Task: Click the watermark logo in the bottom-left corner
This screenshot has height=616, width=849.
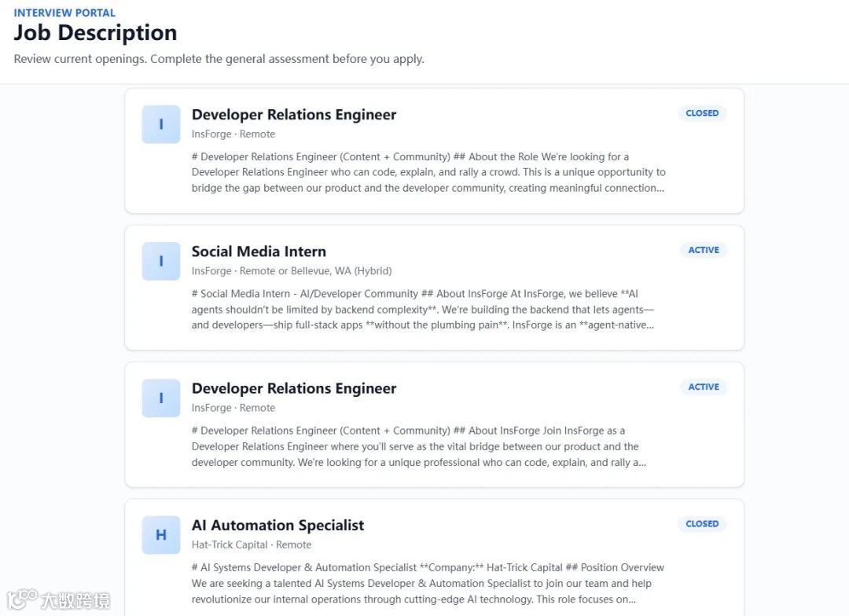Action: [x=58, y=599]
